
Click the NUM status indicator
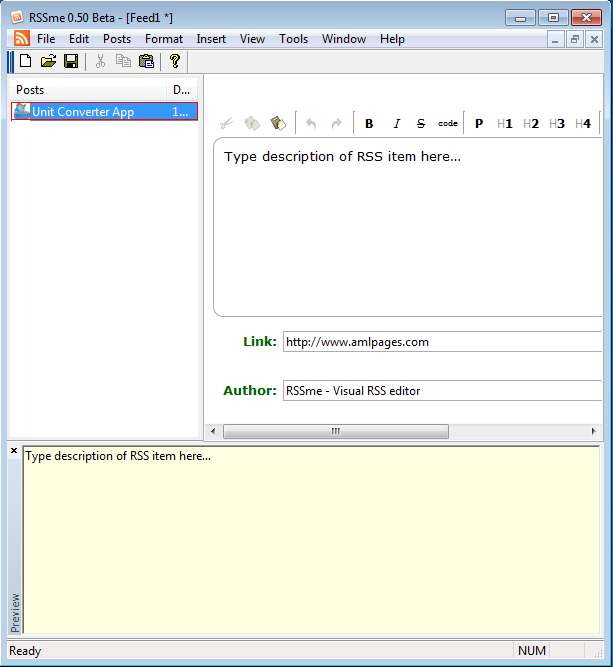pos(532,650)
